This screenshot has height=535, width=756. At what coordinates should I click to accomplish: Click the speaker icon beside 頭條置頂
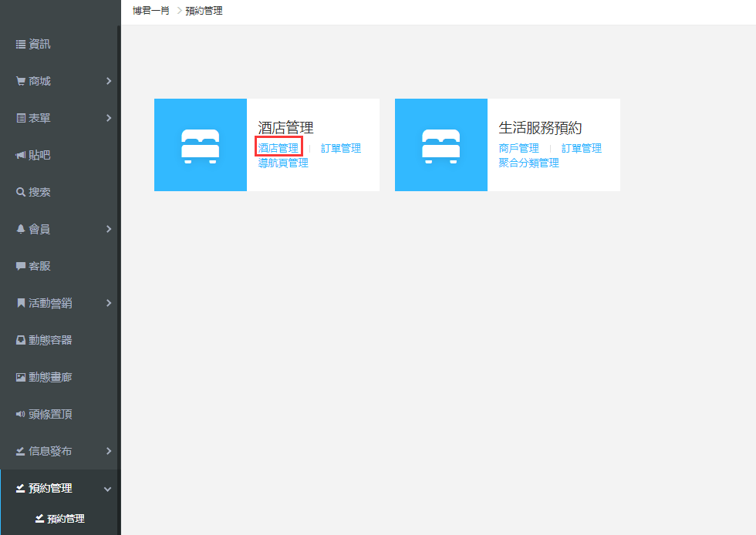(x=21, y=414)
